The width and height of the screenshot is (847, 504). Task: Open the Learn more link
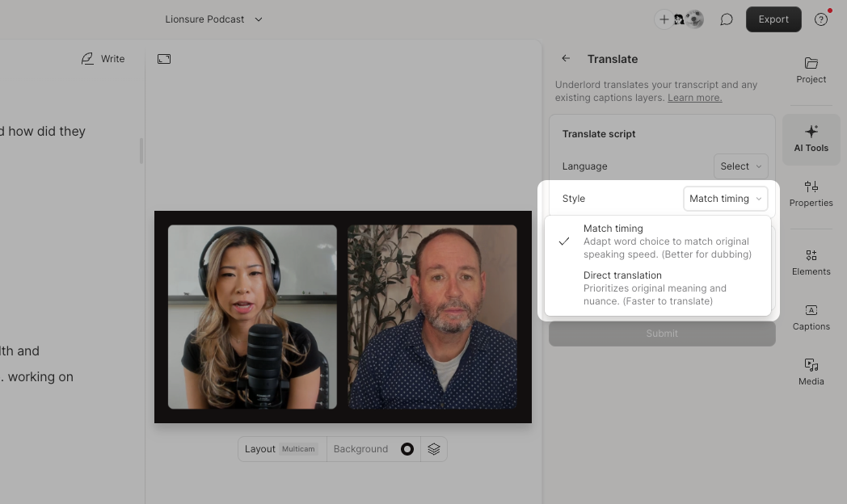pos(694,98)
